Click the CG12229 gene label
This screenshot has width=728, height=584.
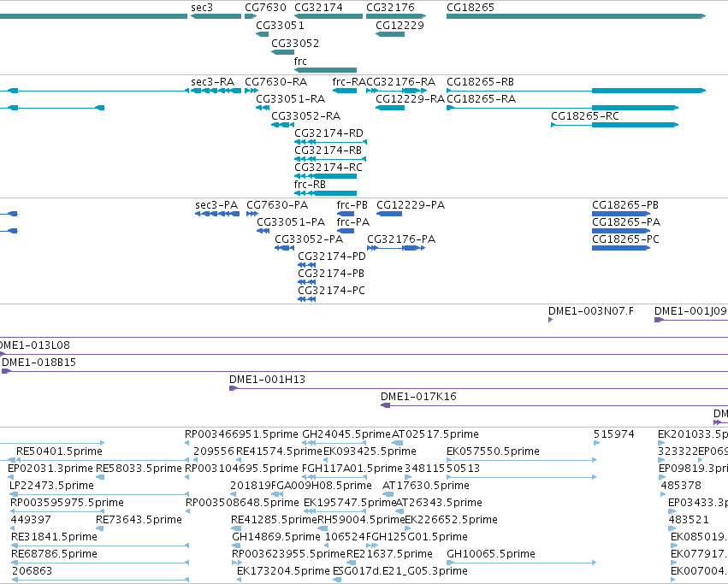[400, 26]
